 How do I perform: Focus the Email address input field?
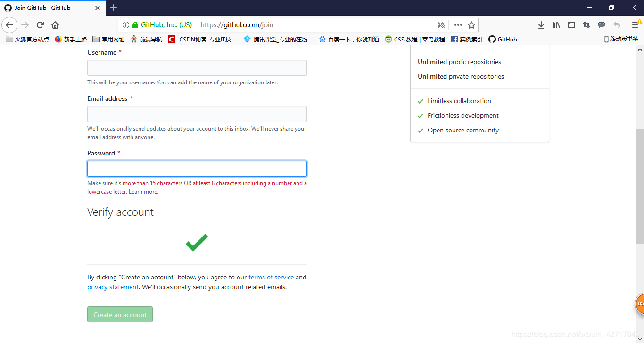tap(197, 114)
